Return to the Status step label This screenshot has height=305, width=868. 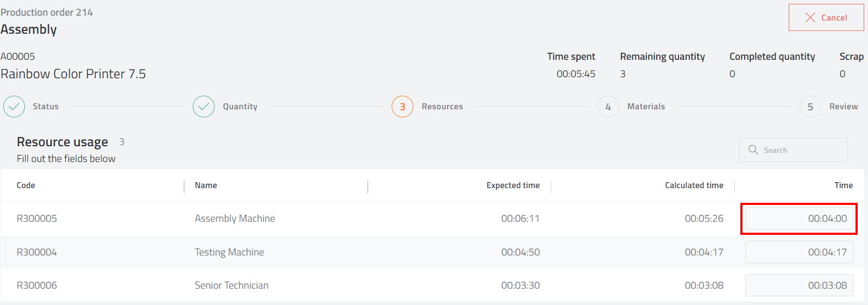(x=46, y=107)
